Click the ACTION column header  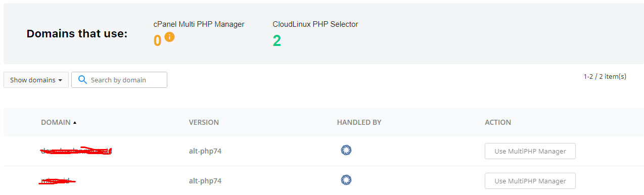[x=498, y=122]
